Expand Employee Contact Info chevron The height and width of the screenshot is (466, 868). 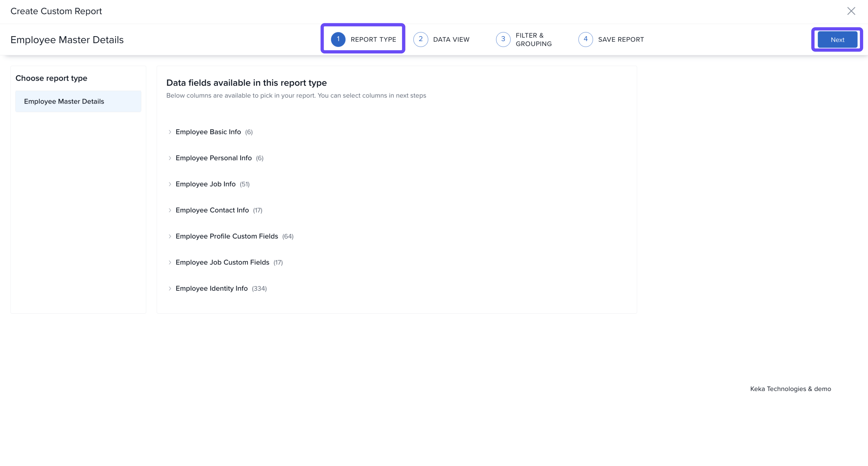tap(170, 210)
